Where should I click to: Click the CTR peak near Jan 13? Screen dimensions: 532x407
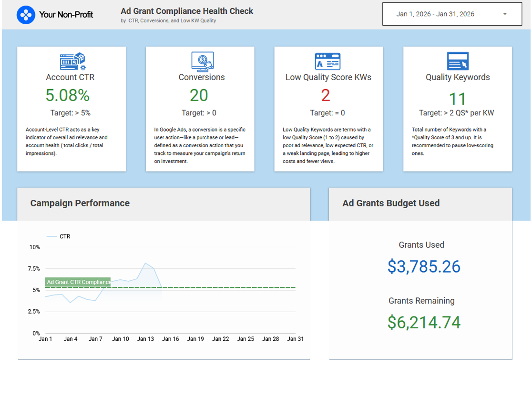click(x=145, y=263)
